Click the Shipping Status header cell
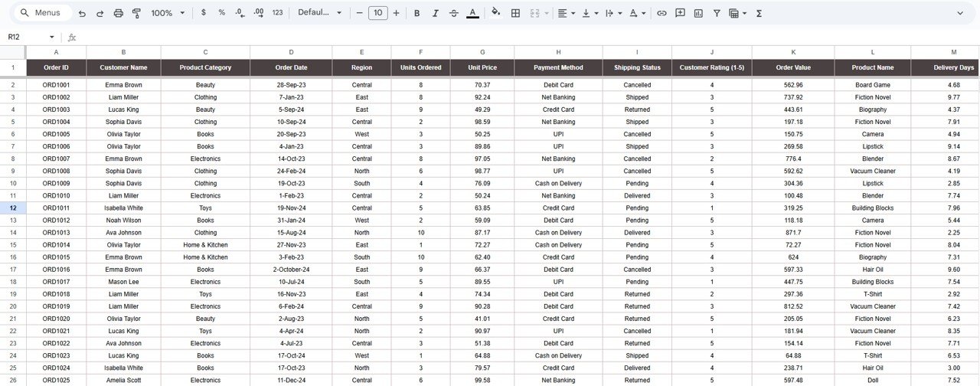The height and width of the screenshot is (386, 980). click(x=637, y=67)
